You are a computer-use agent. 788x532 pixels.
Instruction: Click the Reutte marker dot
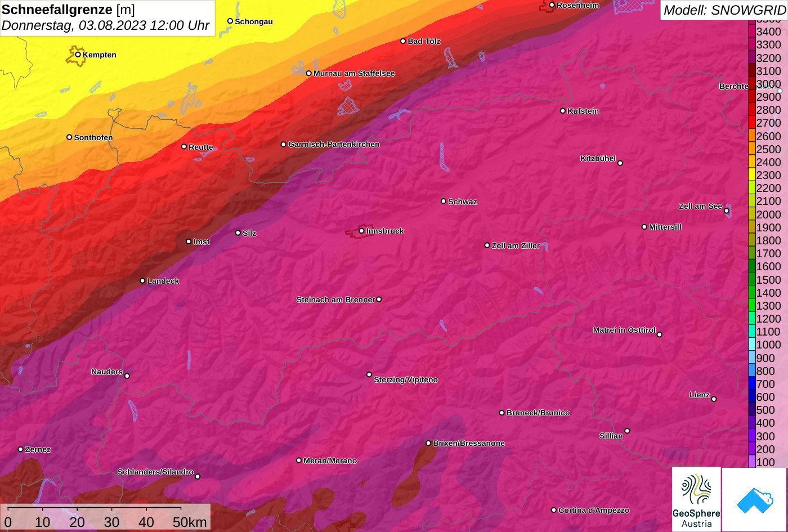(184, 146)
